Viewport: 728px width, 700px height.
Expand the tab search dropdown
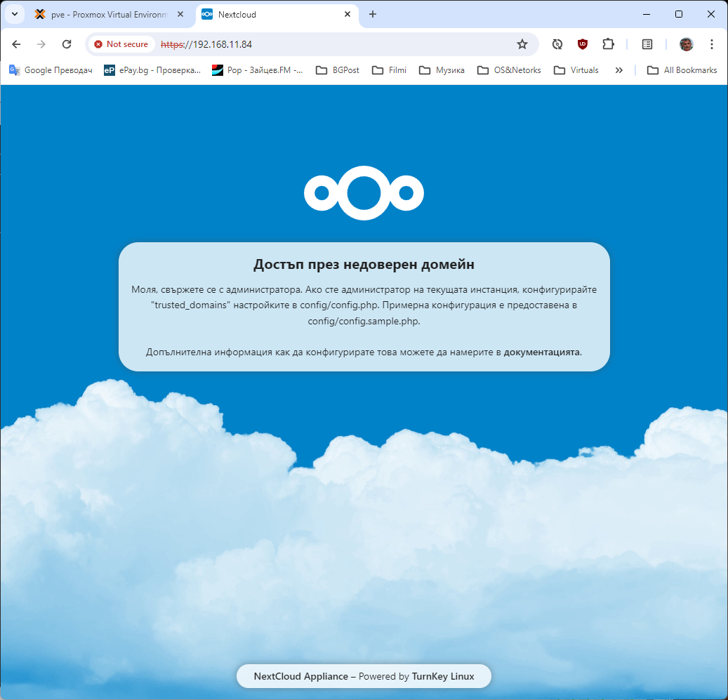coord(15,14)
